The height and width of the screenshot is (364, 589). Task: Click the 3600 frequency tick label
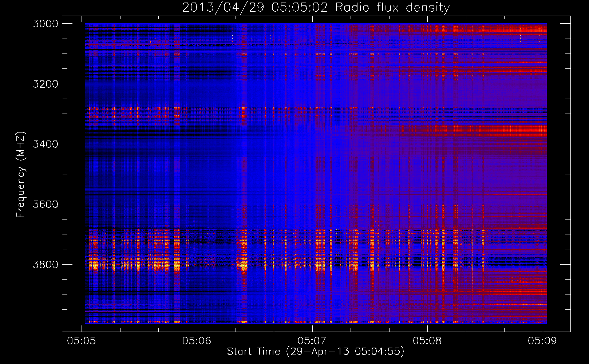[x=46, y=204]
